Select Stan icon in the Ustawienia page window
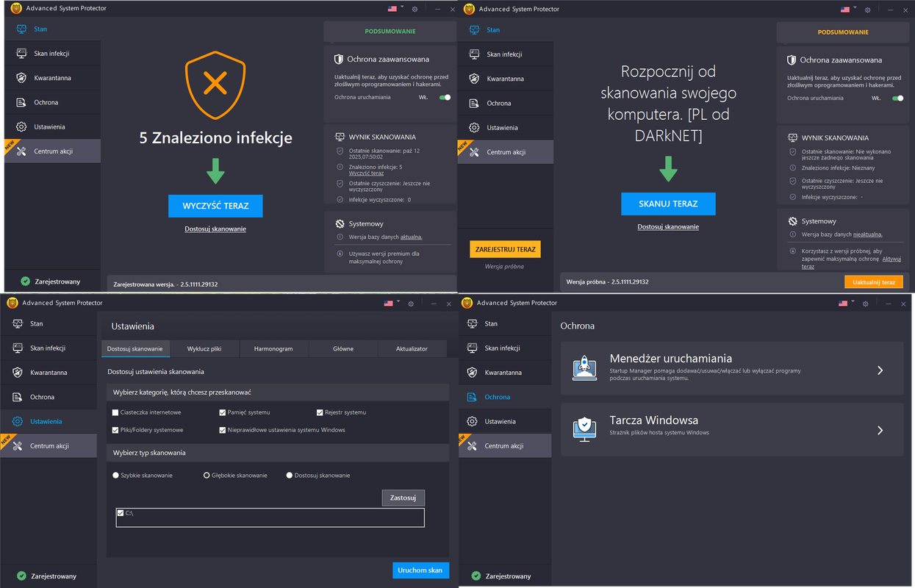This screenshot has height=588, width=915. (x=18, y=323)
